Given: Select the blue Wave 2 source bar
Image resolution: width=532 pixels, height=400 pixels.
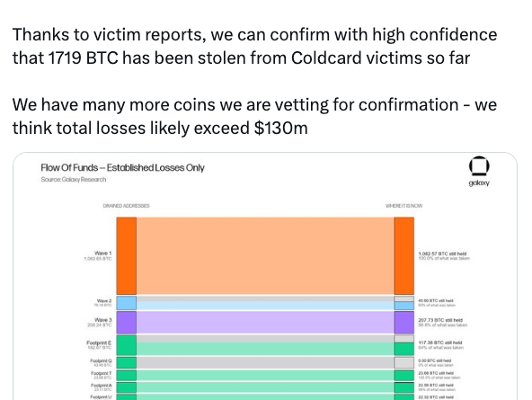Looking at the screenshot, I should coord(127,303).
